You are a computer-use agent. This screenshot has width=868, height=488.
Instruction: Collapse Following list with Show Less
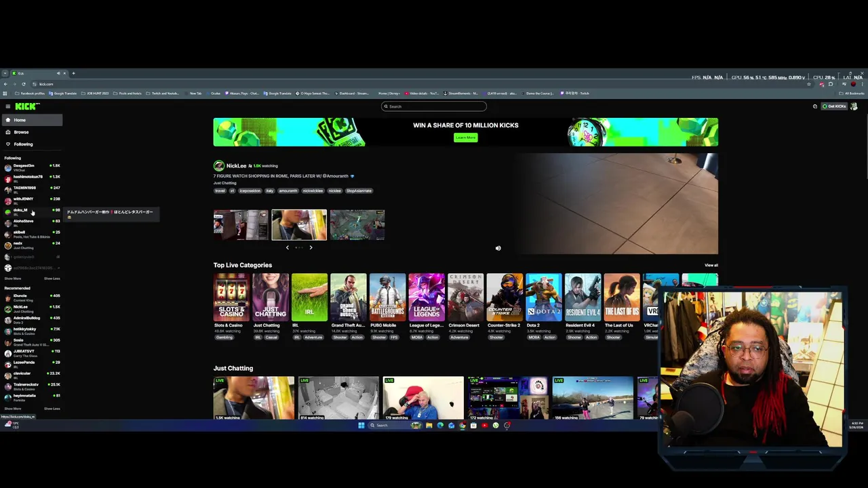point(52,279)
